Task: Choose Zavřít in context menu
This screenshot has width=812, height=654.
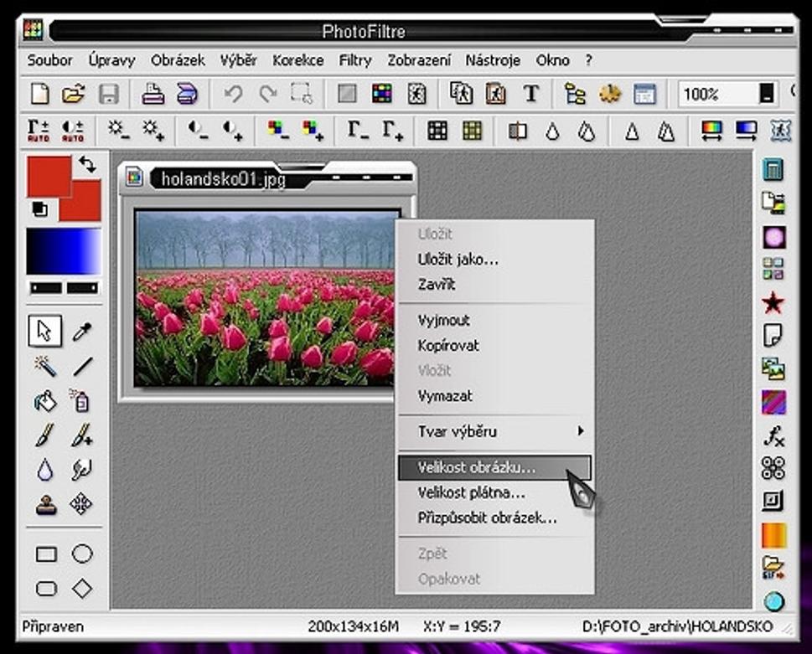Action: (496, 284)
